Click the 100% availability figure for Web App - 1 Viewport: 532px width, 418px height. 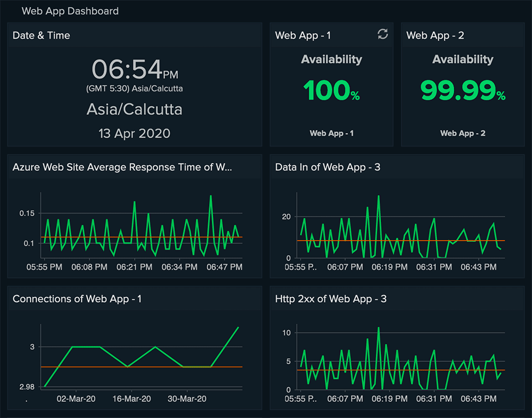(x=331, y=90)
